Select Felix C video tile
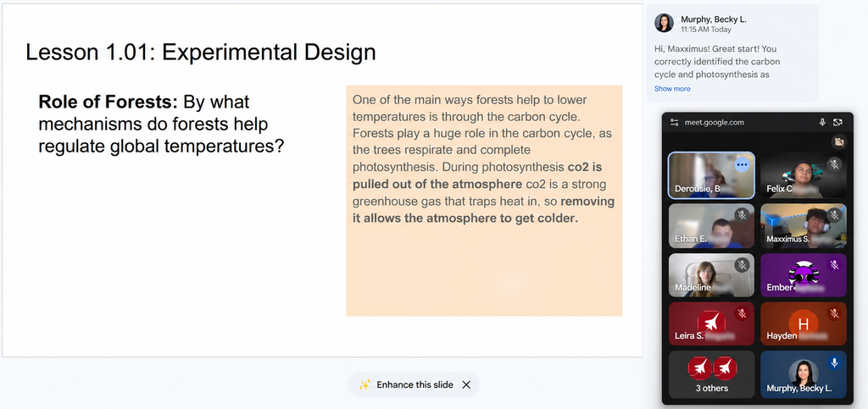Image resolution: width=868 pixels, height=409 pixels. pos(804,174)
